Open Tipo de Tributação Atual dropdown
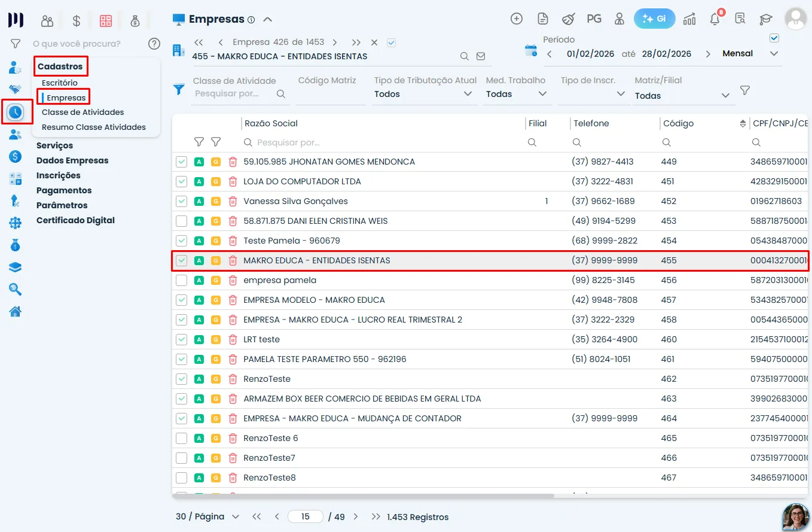 pos(425,94)
